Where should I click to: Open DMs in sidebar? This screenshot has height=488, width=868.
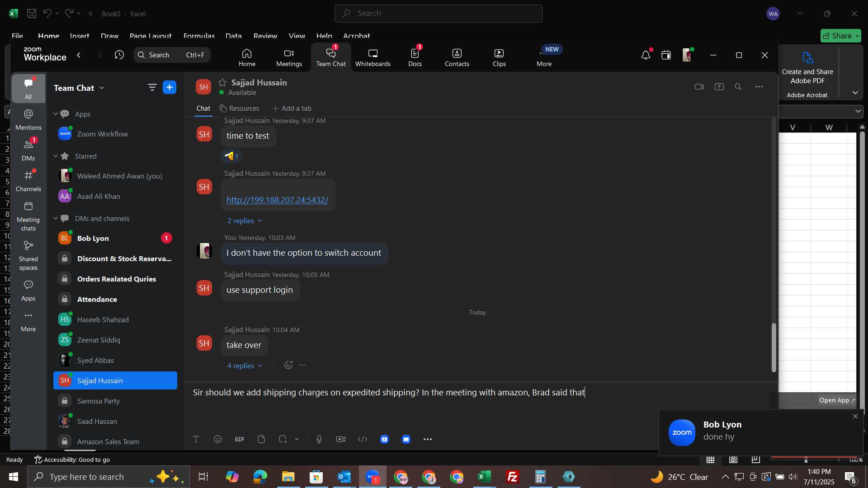28,150
